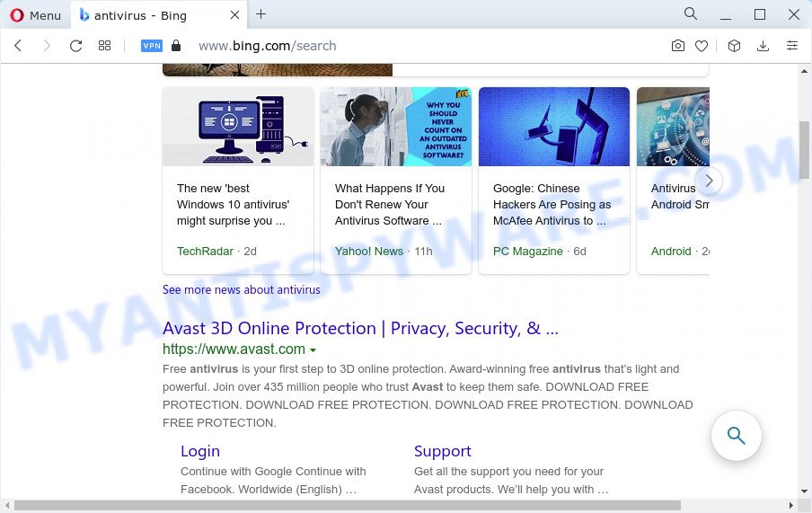
Task: Click the Avast result description text
Action: 428,396
